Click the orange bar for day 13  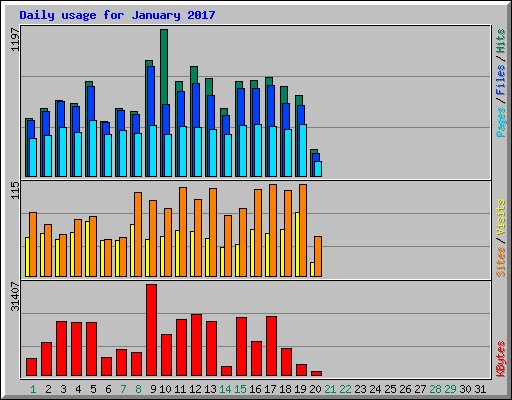click(x=213, y=233)
